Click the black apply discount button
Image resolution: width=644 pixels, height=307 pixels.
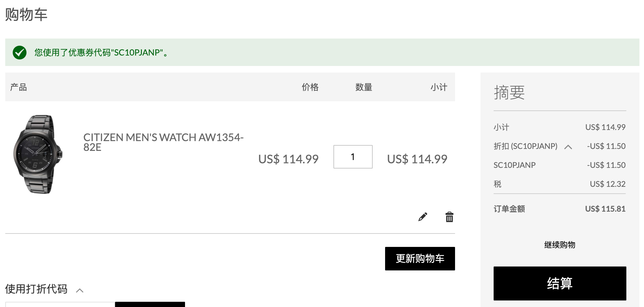click(x=150, y=304)
